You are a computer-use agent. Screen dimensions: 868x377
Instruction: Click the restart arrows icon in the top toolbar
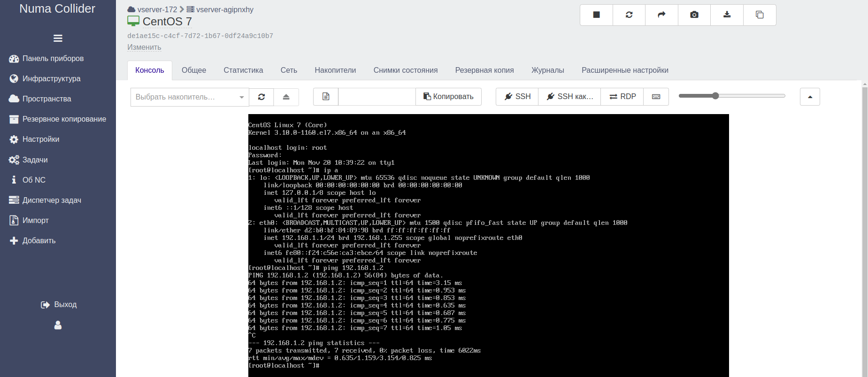[x=629, y=15]
